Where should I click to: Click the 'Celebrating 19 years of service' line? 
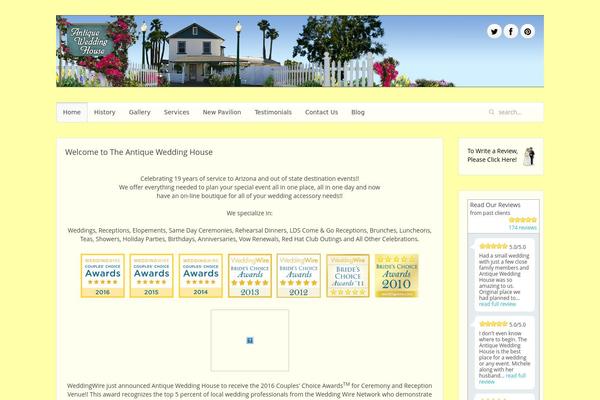coord(249,178)
